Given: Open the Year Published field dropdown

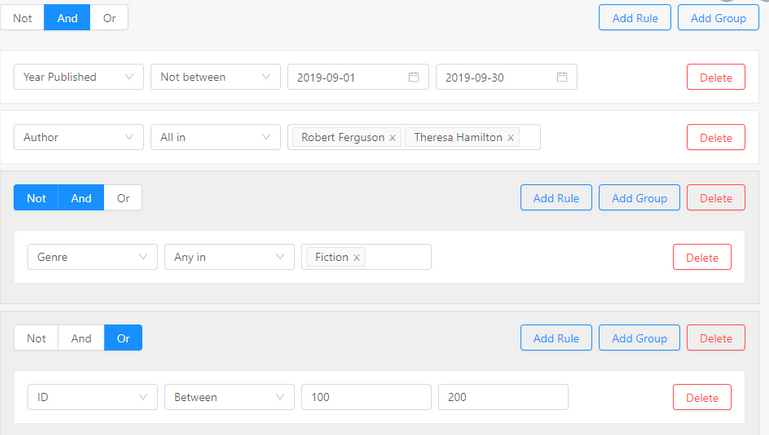Looking at the screenshot, I should [78, 77].
